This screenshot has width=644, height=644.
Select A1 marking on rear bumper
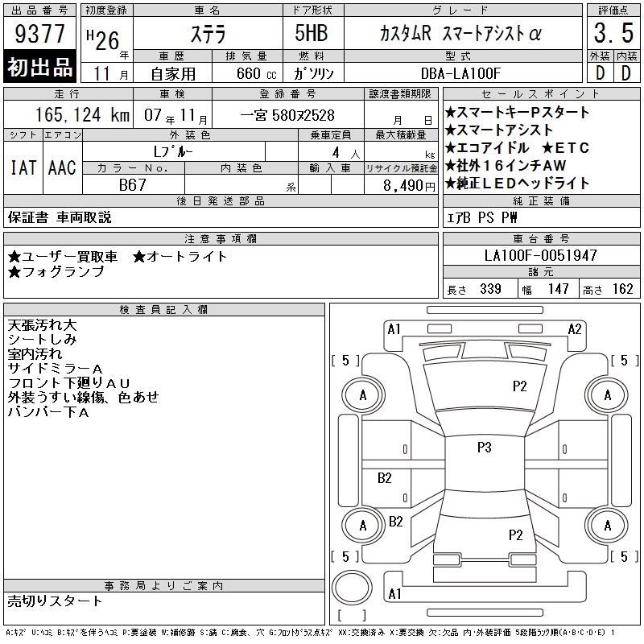point(394,593)
